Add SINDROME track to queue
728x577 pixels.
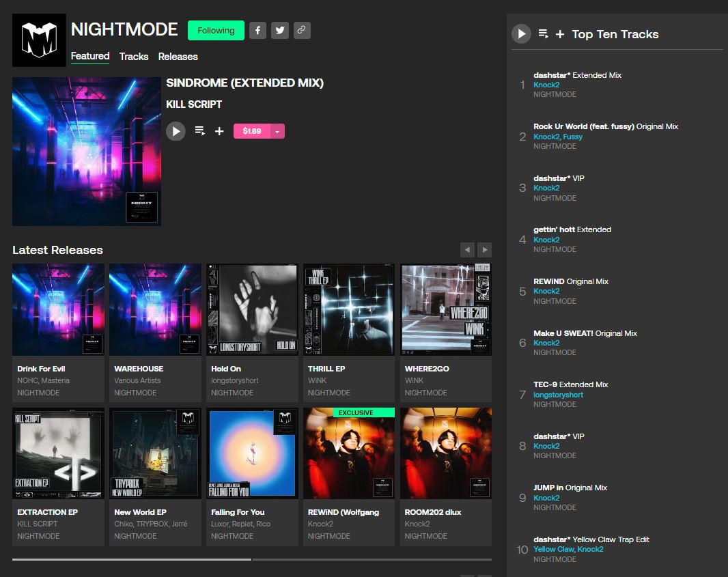[199, 131]
